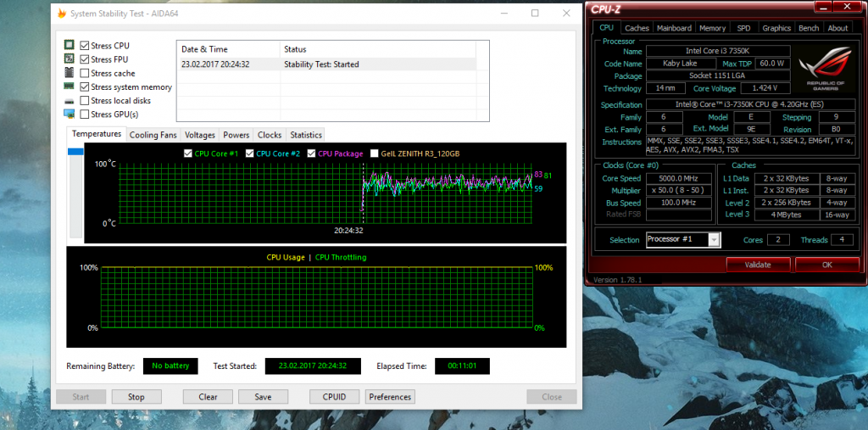Hide the CPU Core #2 temperature trace
Viewport: 868px width, 430px height.
click(x=249, y=154)
